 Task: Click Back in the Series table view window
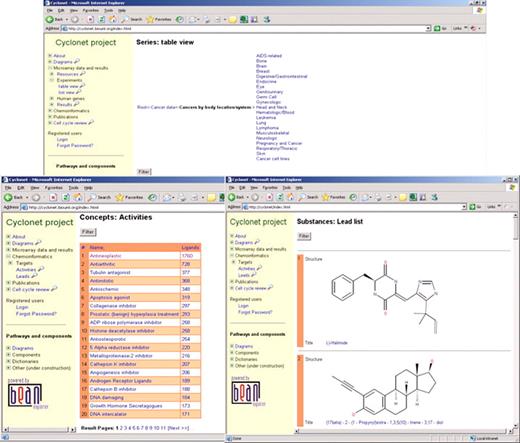(54, 20)
